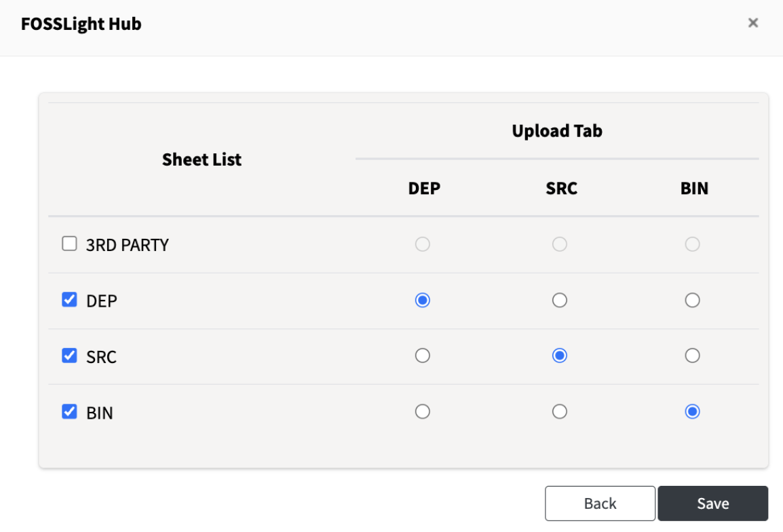This screenshot has width=783, height=532.
Task: Click the 3RD PARTY sheet row label
Action: 128,244
